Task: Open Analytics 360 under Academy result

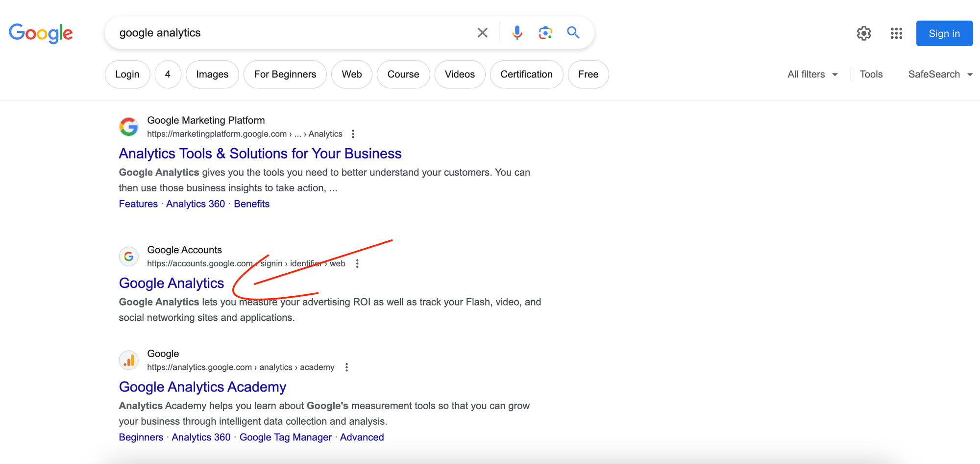Action: pyautogui.click(x=201, y=438)
